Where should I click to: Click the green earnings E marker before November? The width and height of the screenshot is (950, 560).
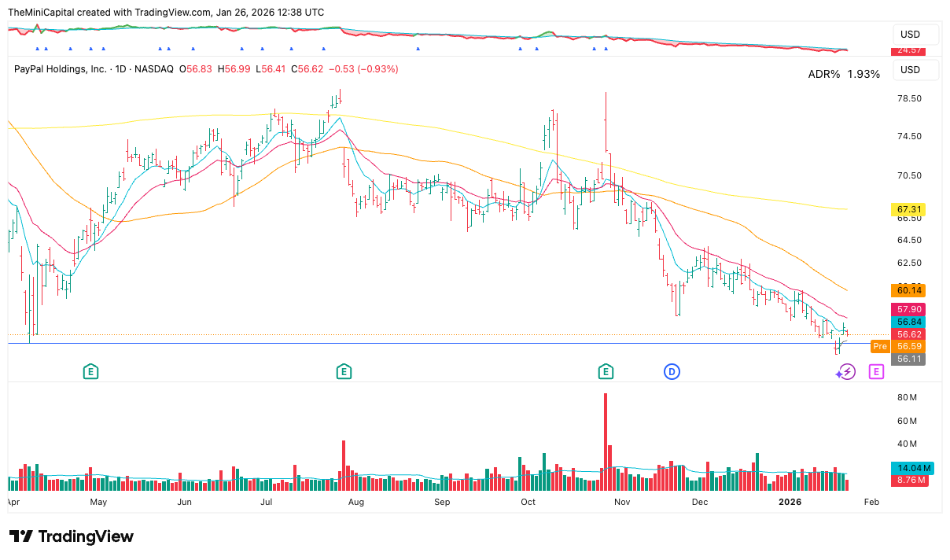point(606,371)
